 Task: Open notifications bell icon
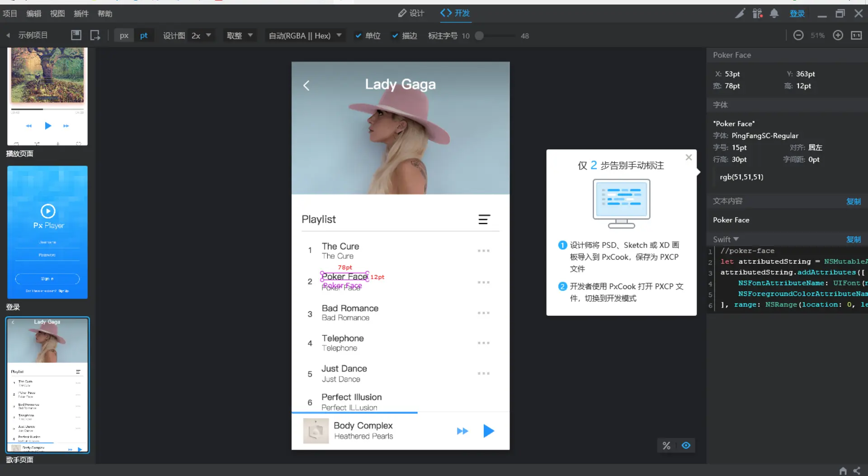774,13
